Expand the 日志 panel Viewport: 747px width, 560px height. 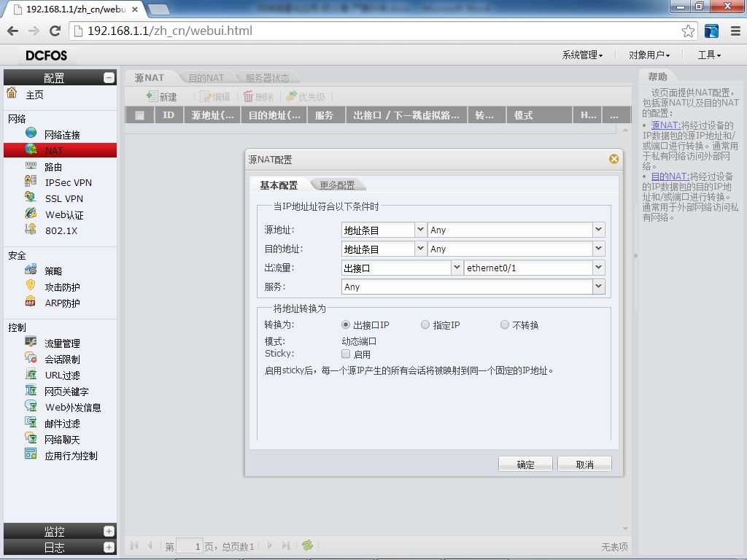pyautogui.click(x=109, y=547)
